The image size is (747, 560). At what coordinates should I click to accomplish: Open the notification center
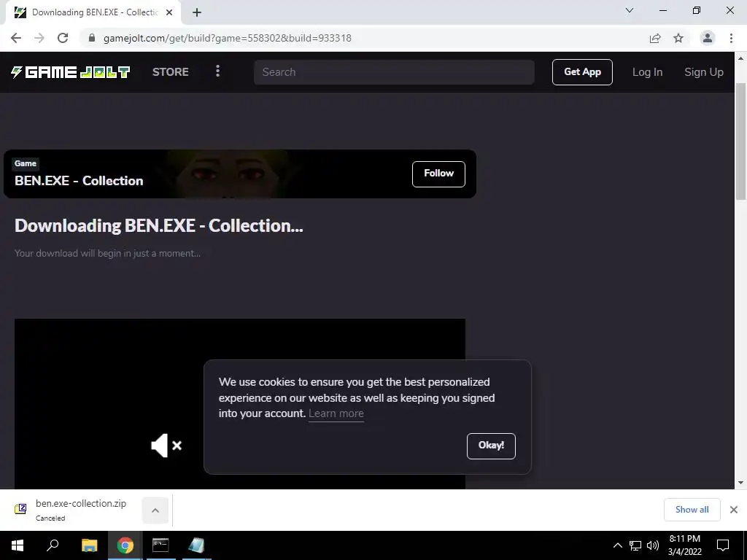coord(723,545)
